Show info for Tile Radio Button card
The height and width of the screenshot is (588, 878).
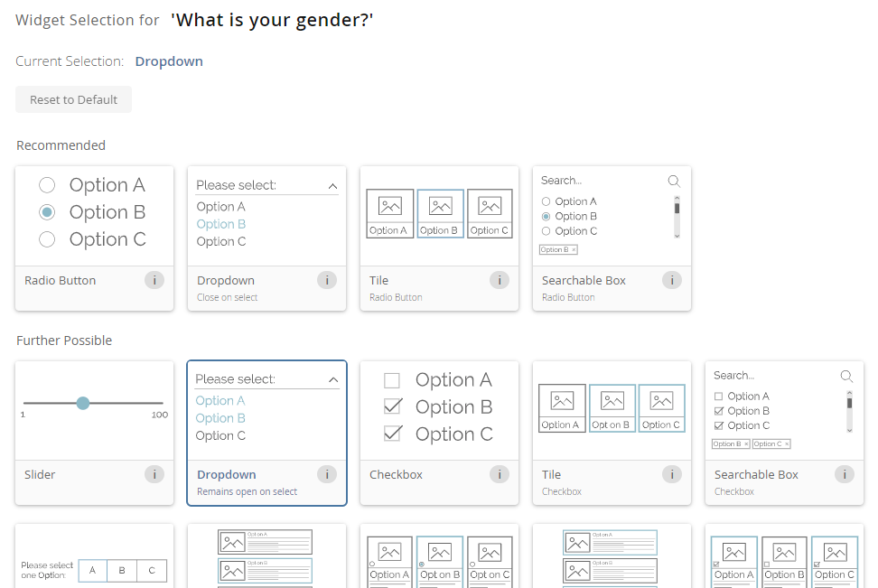click(500, 280)
